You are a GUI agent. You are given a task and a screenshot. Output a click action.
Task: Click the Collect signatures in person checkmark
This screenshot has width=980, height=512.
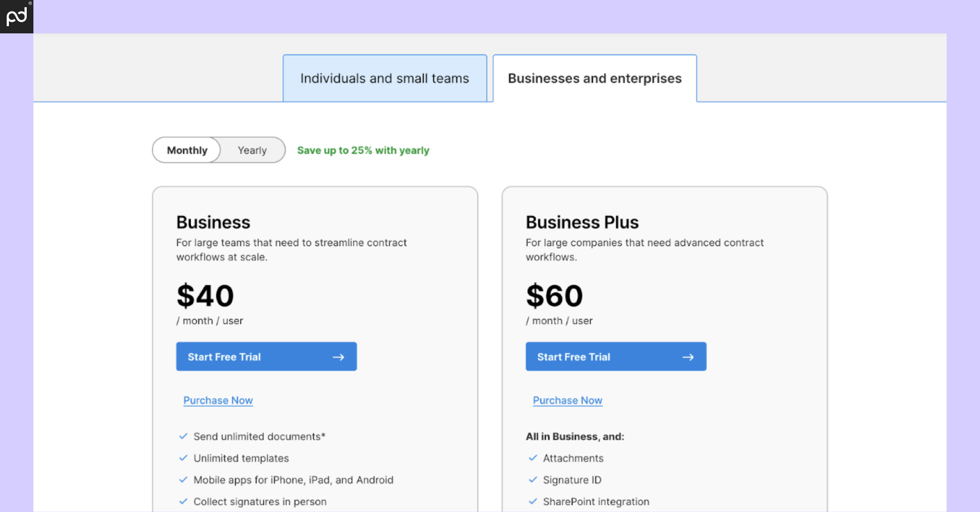183,501
